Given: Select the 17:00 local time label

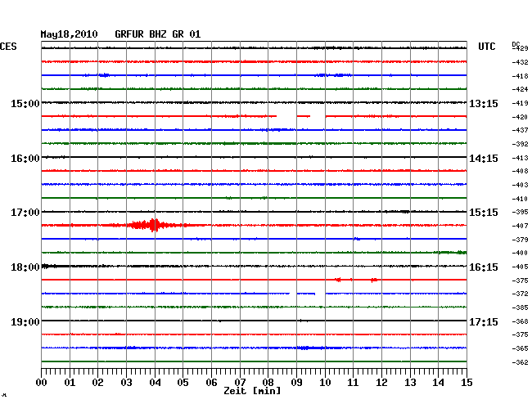Looking at the screenshot, I should pos(25,213).
